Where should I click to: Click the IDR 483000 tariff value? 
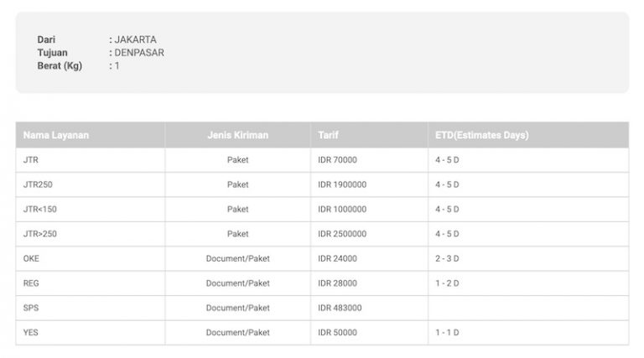(x=340, y=308)
